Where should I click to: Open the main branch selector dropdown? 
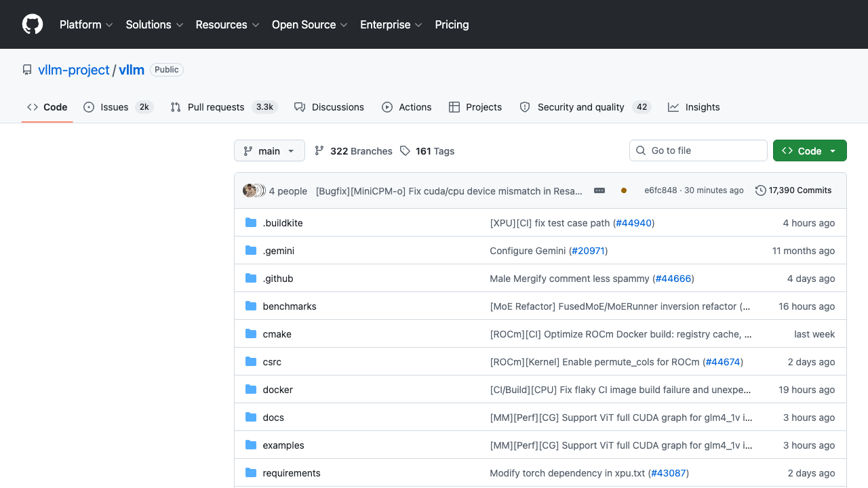point(269,151)
